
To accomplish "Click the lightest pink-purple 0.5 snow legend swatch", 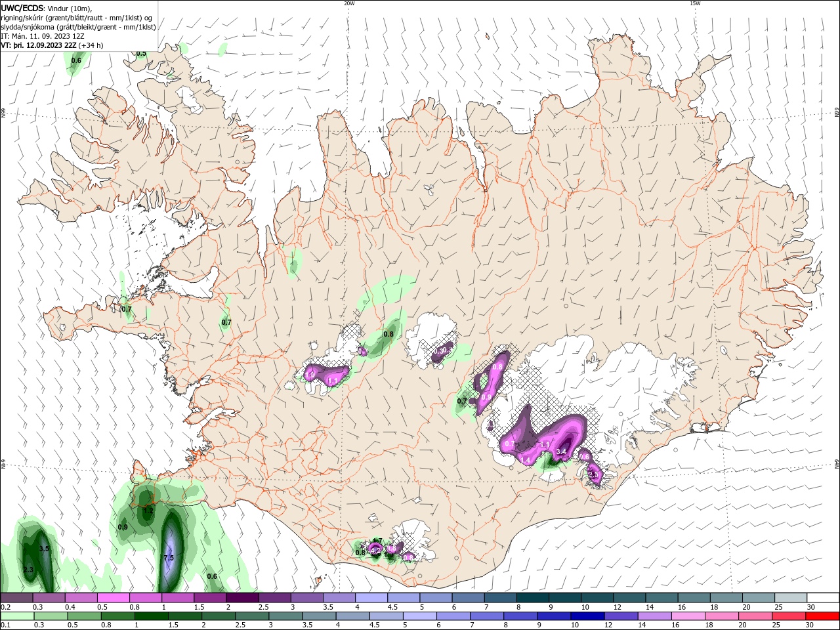I will click(x=113, y=597).
